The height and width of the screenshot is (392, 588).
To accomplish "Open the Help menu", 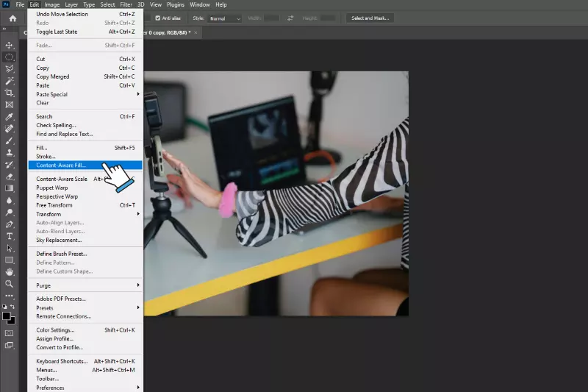I will pos(221,4).
